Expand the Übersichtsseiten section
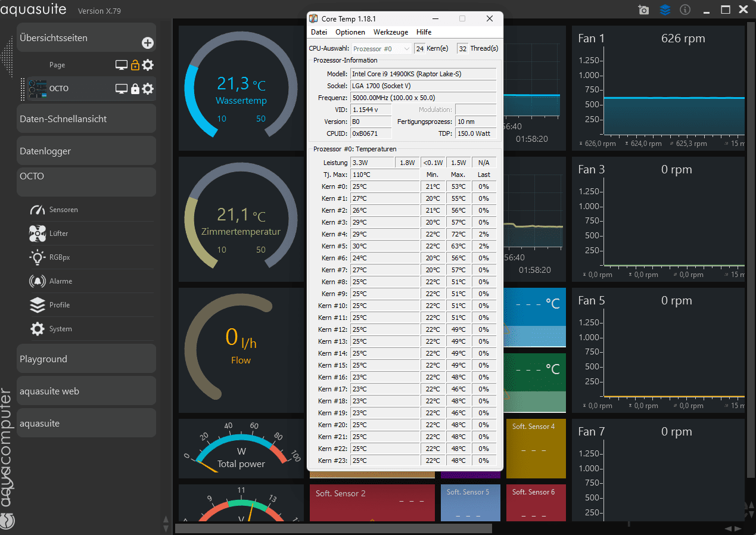 pos(86,38)
